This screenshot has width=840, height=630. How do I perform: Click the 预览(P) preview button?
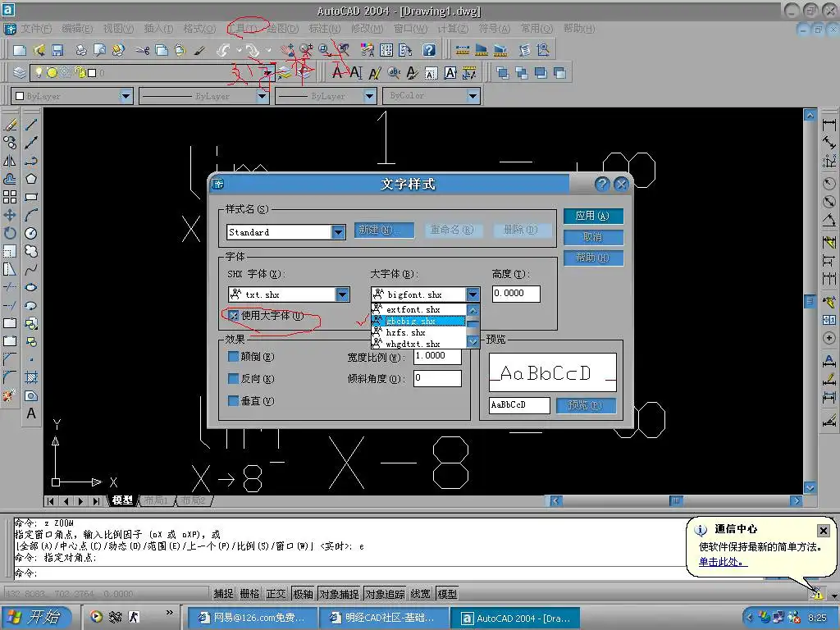tap(586, 405)
